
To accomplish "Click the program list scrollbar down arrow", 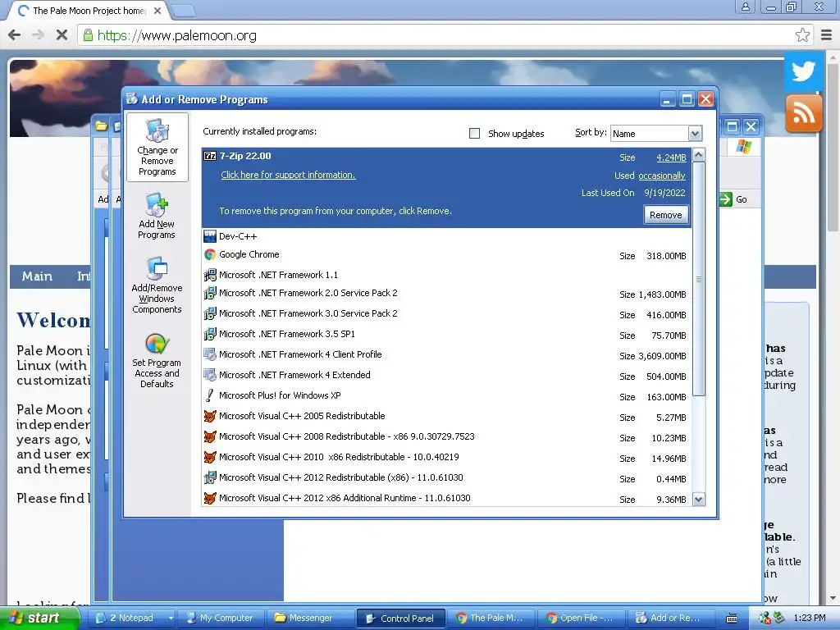I will pos(699,500).
